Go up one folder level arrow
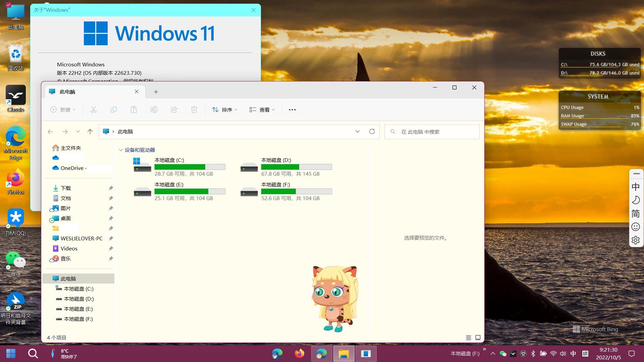644x362 pixels. point(90,132)
